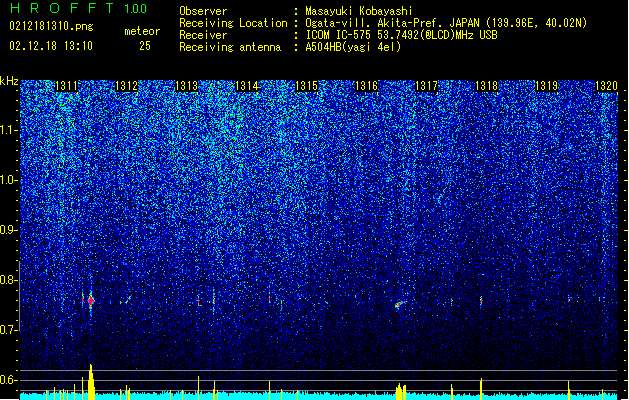Click the 0.6 kHz frequency label

[9, 380]
